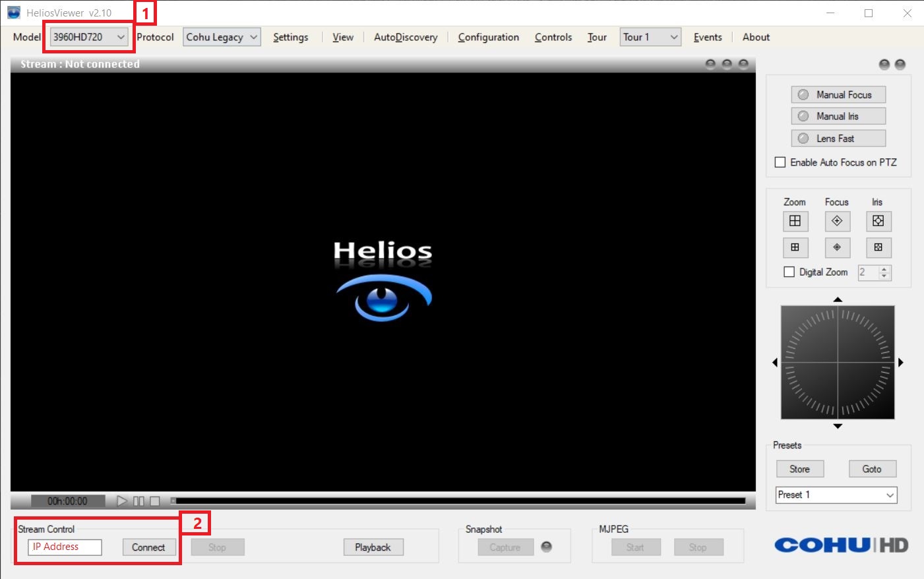Open the Tour menu
Viewport: 924px width, 579px height.
[597, 37]
